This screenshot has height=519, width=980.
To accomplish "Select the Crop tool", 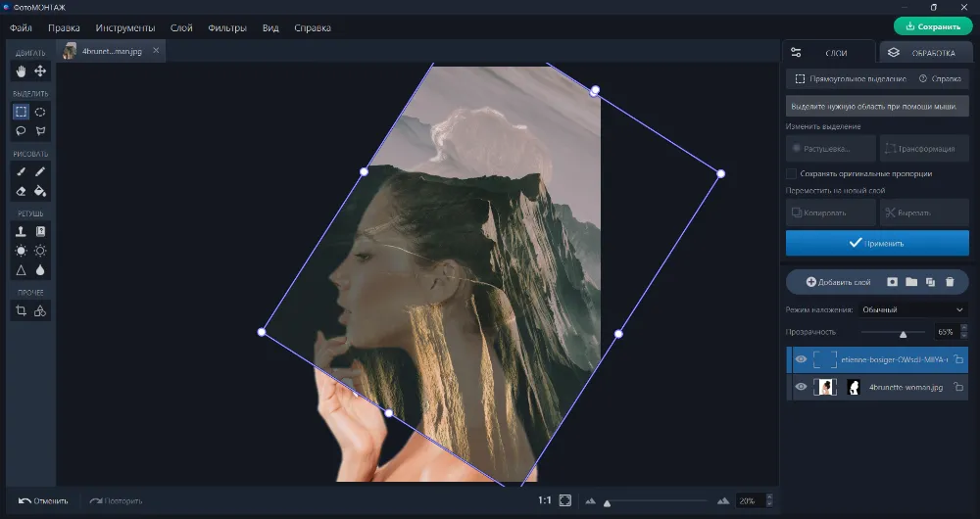I will pyautogui.click(x=21, y=310).
